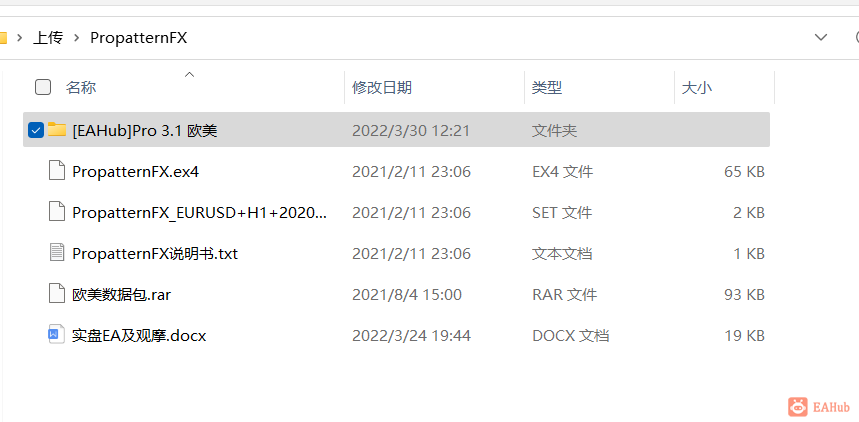Sort files by 类型 column
Viewport: 859px width, 422px height.
click(599, 87)
